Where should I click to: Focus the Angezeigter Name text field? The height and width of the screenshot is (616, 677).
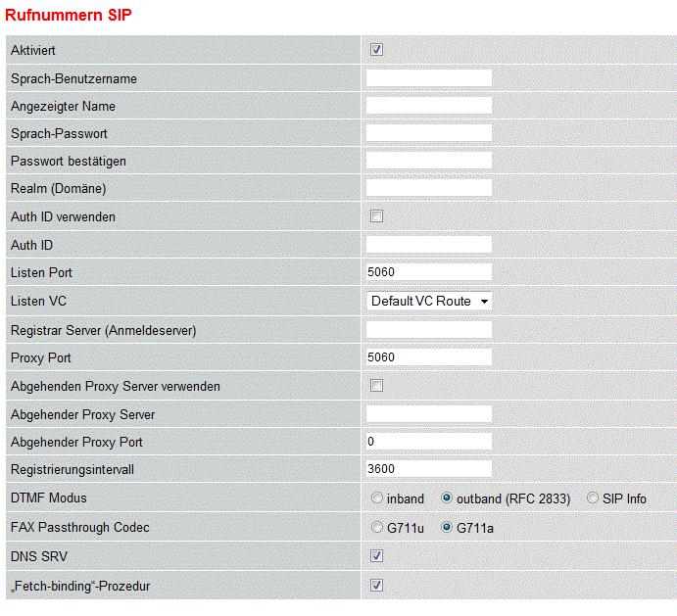[428, 106]
